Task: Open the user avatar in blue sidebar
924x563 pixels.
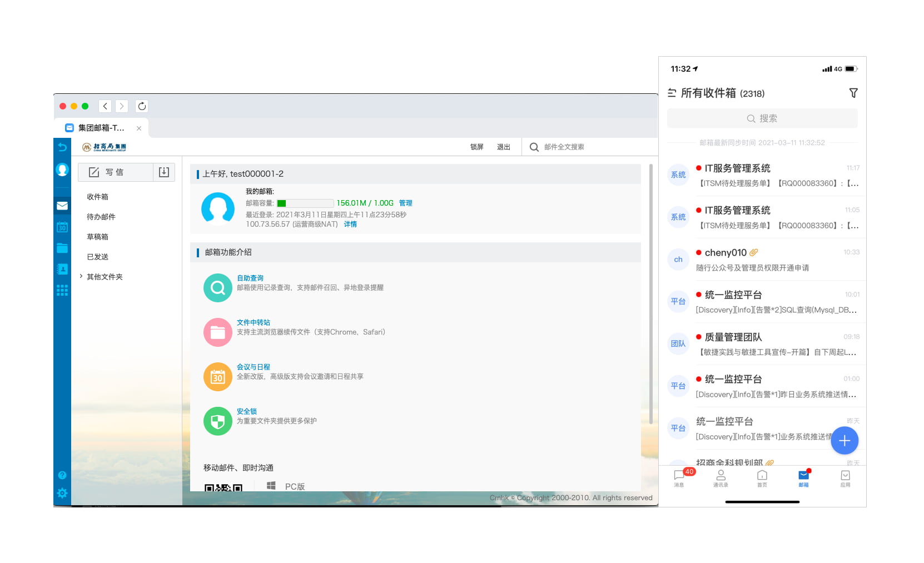Action: [62, 170]
